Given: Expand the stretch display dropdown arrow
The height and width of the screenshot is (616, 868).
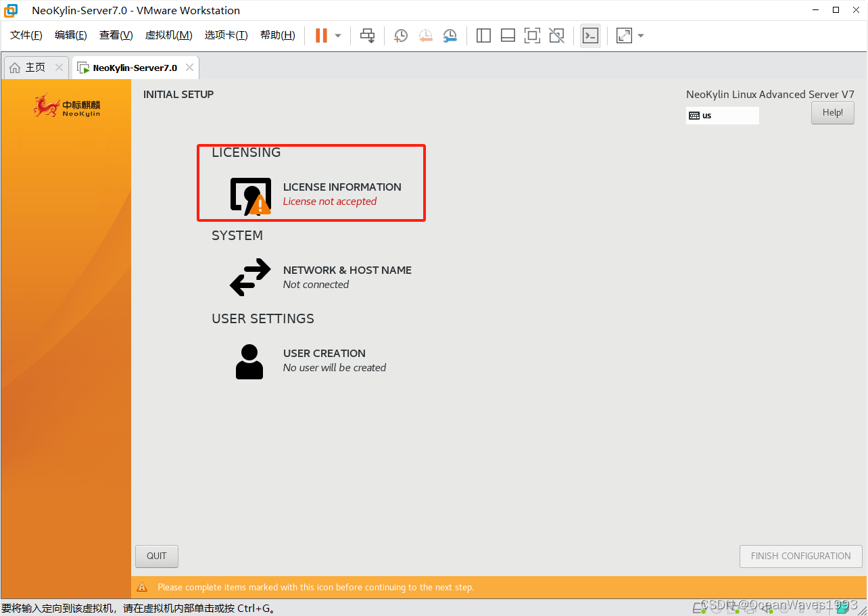Looking at the screenshot, I should (x=641, y=35).
